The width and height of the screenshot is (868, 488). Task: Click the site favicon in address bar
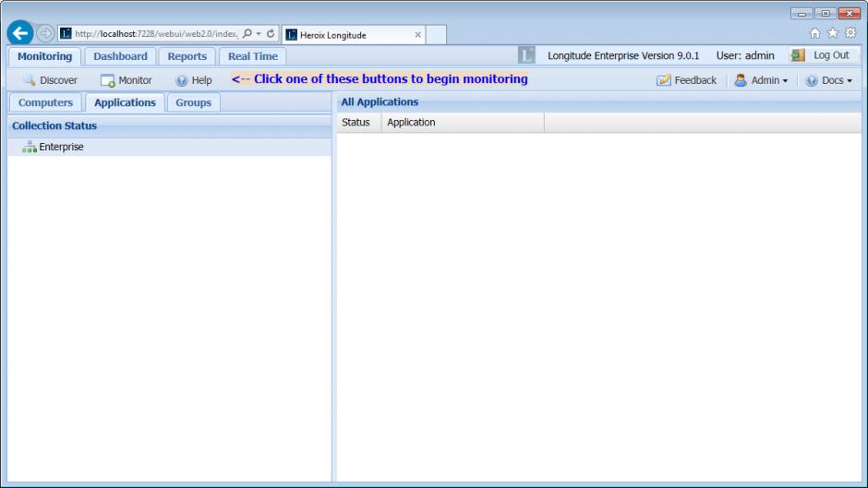pos(66,34)
